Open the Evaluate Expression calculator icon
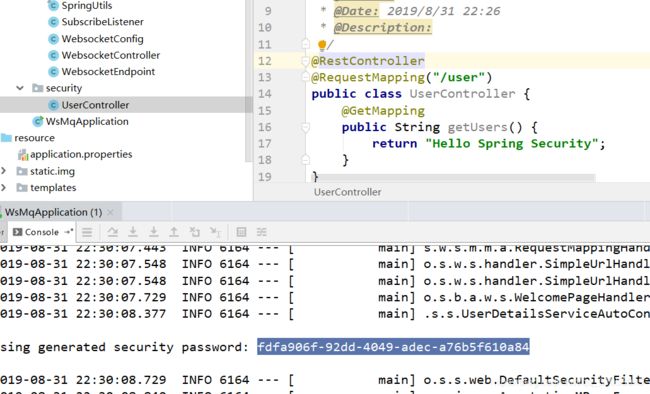This screenshot has height=394, width=650. (x=241, y=232)
